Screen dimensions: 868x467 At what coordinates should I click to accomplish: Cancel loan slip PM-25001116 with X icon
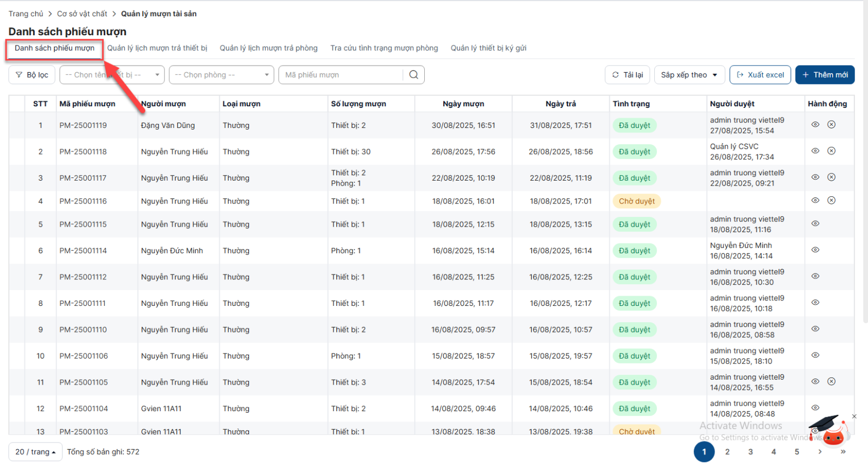click(831, 201)
